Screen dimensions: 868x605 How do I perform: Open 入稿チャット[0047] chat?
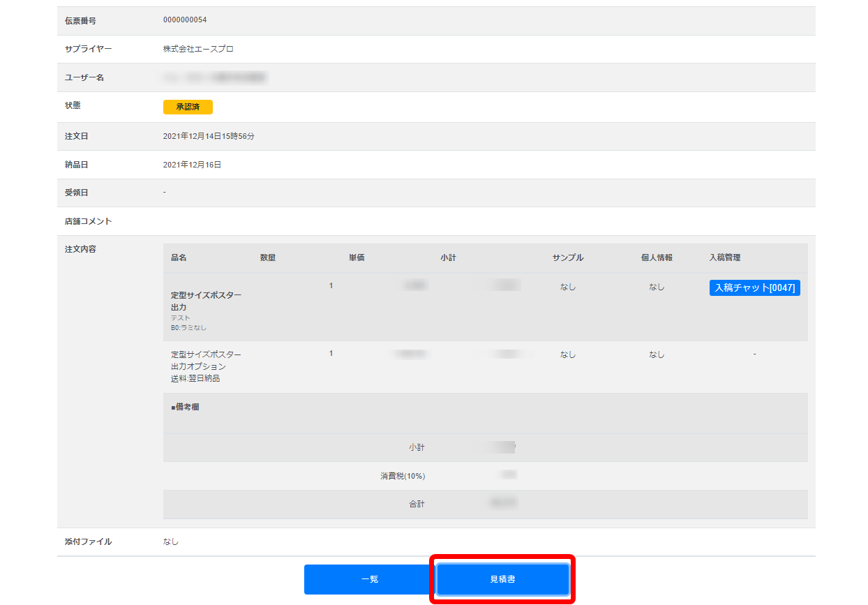[754, 287]
